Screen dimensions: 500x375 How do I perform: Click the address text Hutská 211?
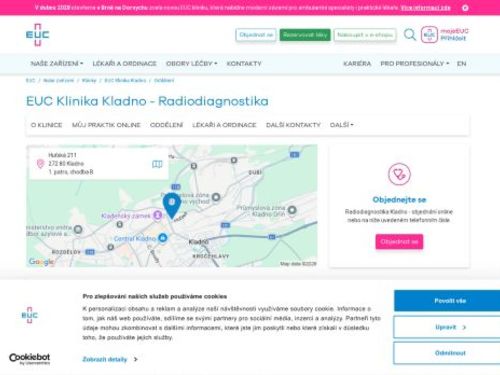[x=62, y=155]
